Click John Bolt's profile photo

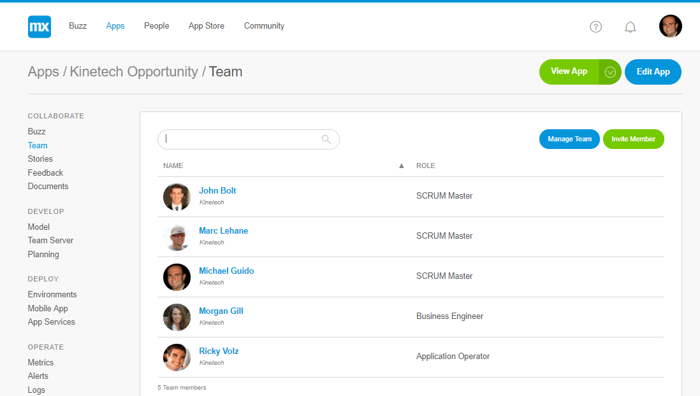pos(176,196)
